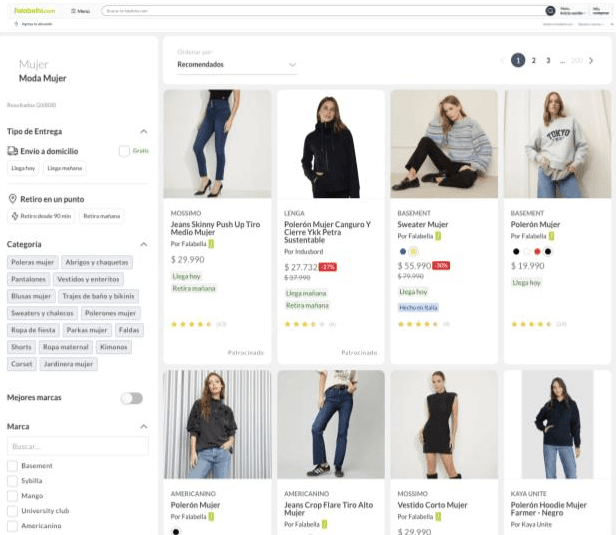Screen dimensions: 616x535
Task: Open the Americanino Polerón Mujer product image
Action: (x=217, y=424)
